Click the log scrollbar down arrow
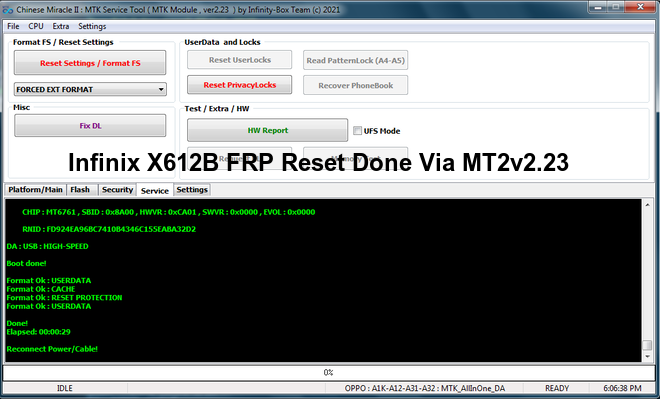 648,356
